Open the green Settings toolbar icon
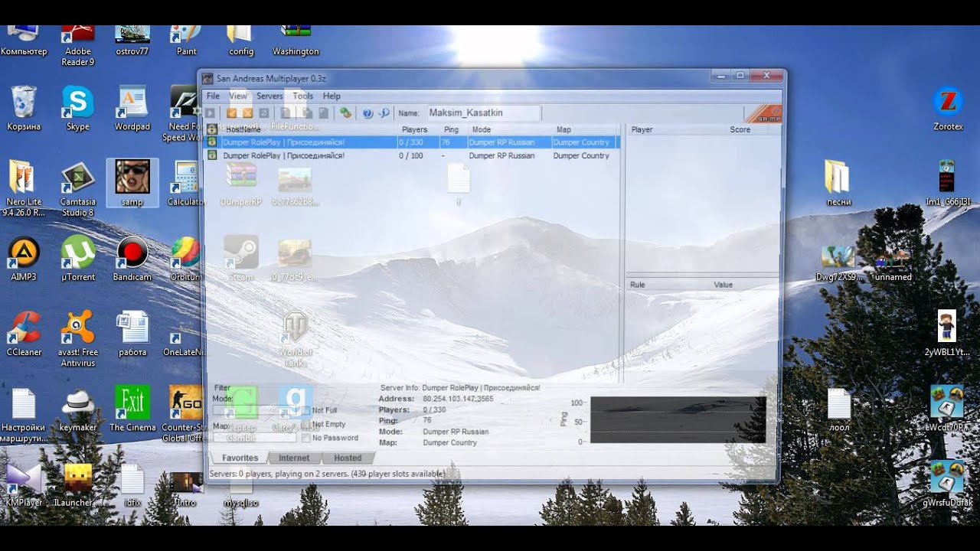 [346, 113]
